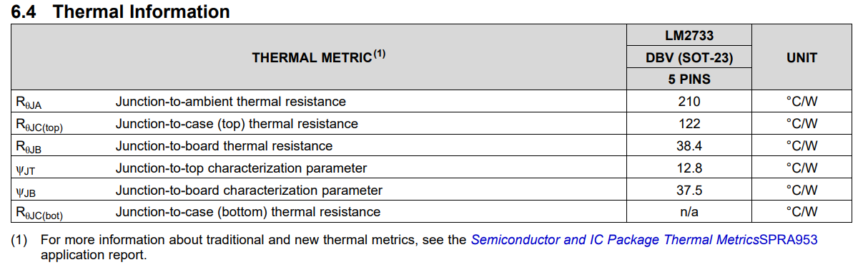Open the Semiconductor and IC Package Thermal Metrics link
The height and width of the screenshot is (270, 868).
click(615, 240)
